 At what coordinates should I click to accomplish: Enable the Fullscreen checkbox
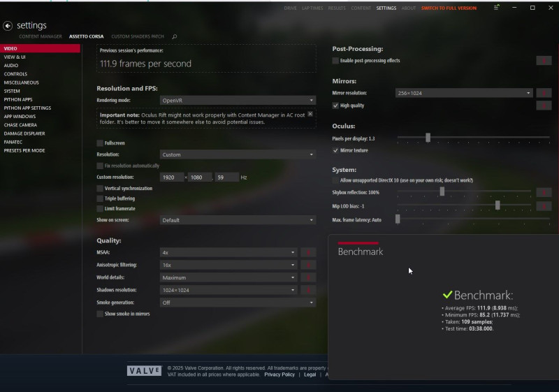tap(100, 143)
